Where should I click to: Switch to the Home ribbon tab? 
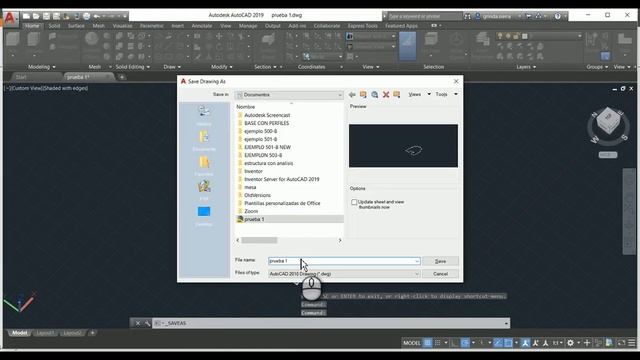coord(32,26)
